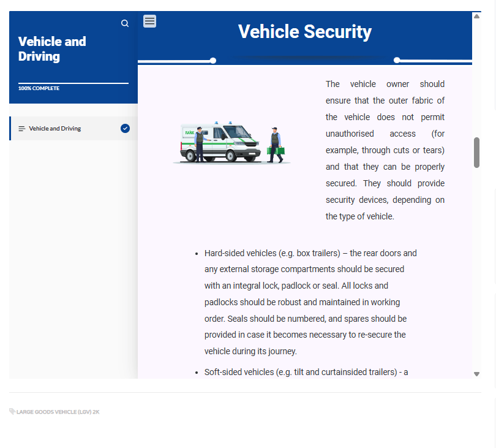Click the security van illustration
The width and height of the screenshot is (496, 448).
[x=231, y=143]
